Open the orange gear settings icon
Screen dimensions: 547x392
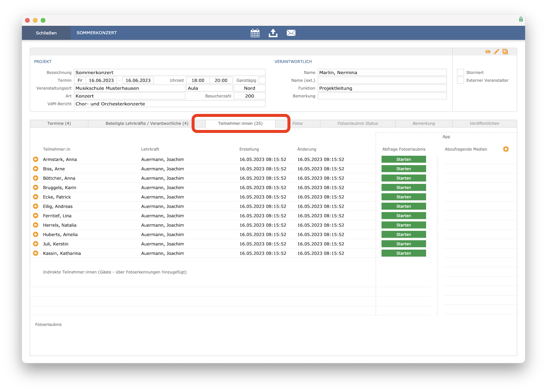point(506,149)
